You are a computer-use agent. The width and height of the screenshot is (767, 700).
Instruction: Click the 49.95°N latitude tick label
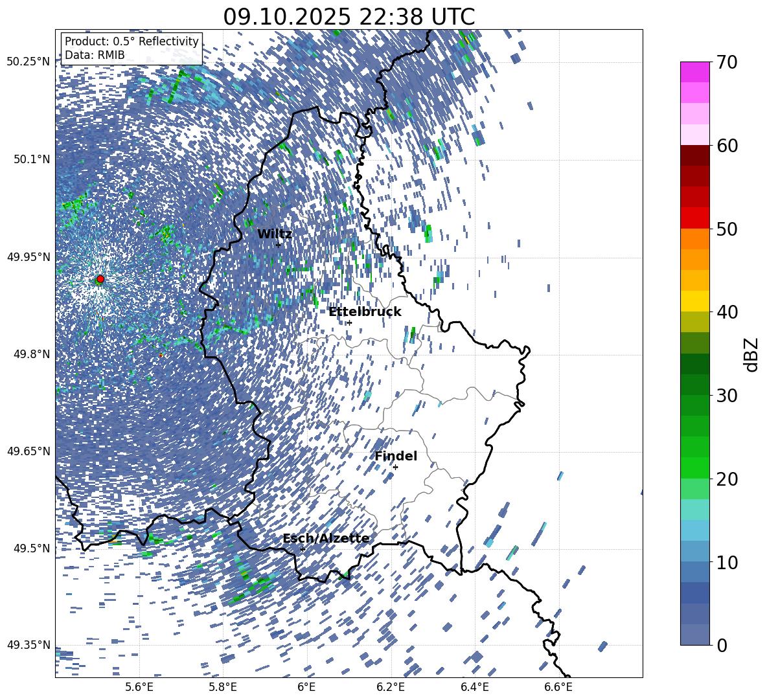(x=29, y=256)
